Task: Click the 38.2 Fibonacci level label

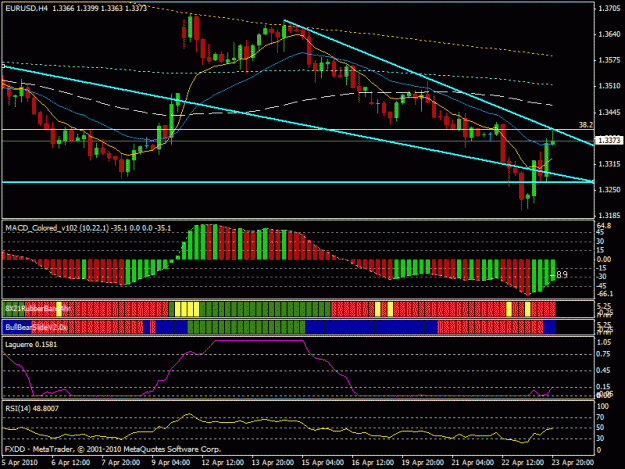Action: [x=586, y=125]
